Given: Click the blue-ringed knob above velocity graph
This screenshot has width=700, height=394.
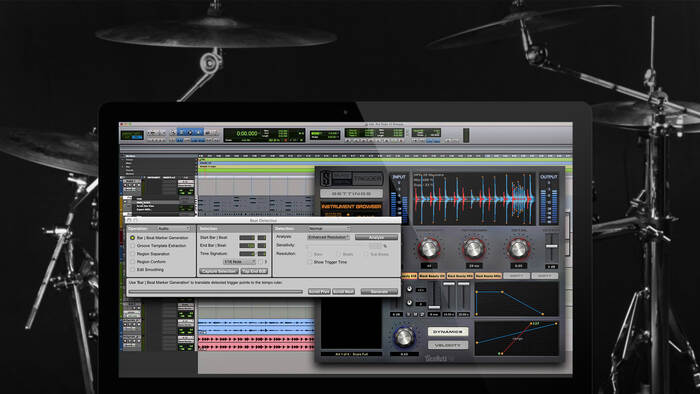Looking at the screenshot, I should (x=404, y=337).
